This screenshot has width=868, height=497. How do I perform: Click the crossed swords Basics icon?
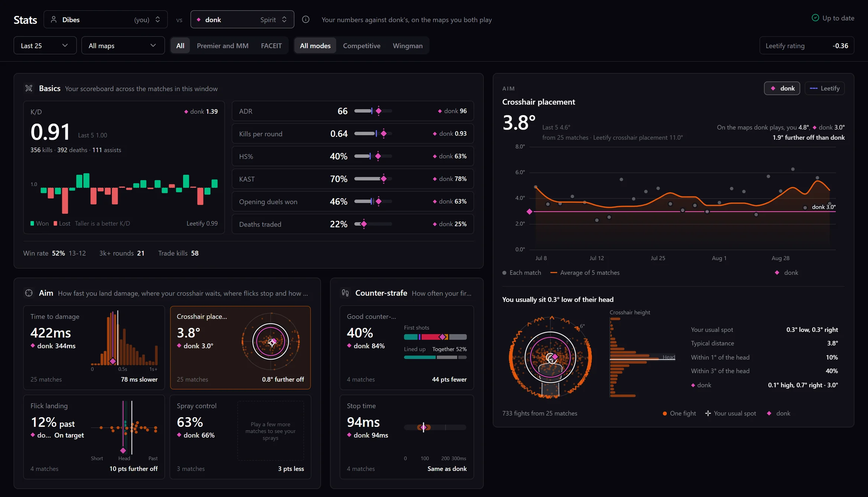click(29, 88)
